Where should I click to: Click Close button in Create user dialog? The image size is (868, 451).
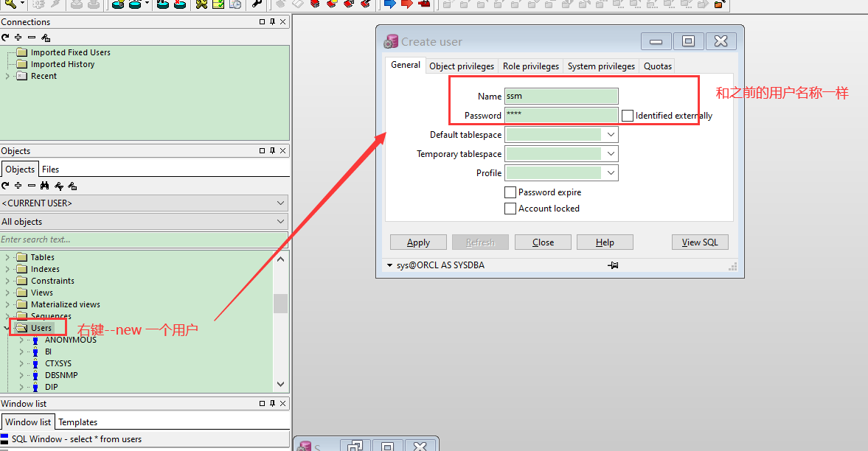tap(543, 242)
